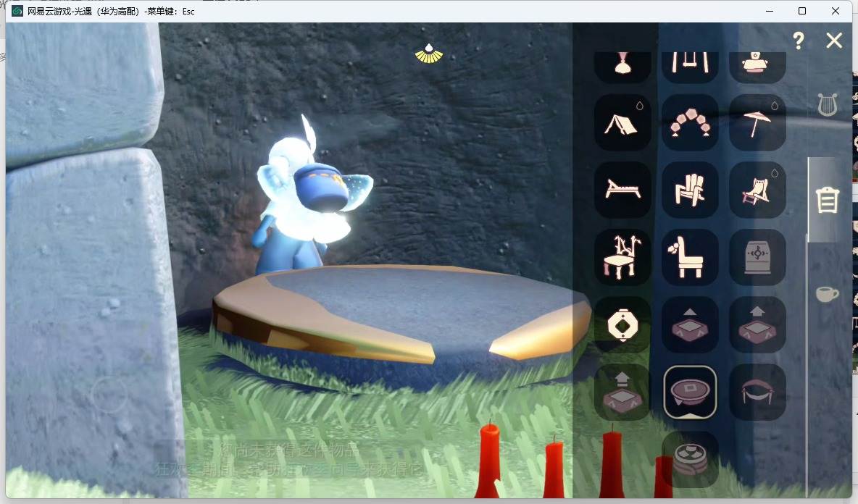This screenshot has width=858, height=504.
Task: Select the lounge bed prop
Action: click(x=622, y=190)
